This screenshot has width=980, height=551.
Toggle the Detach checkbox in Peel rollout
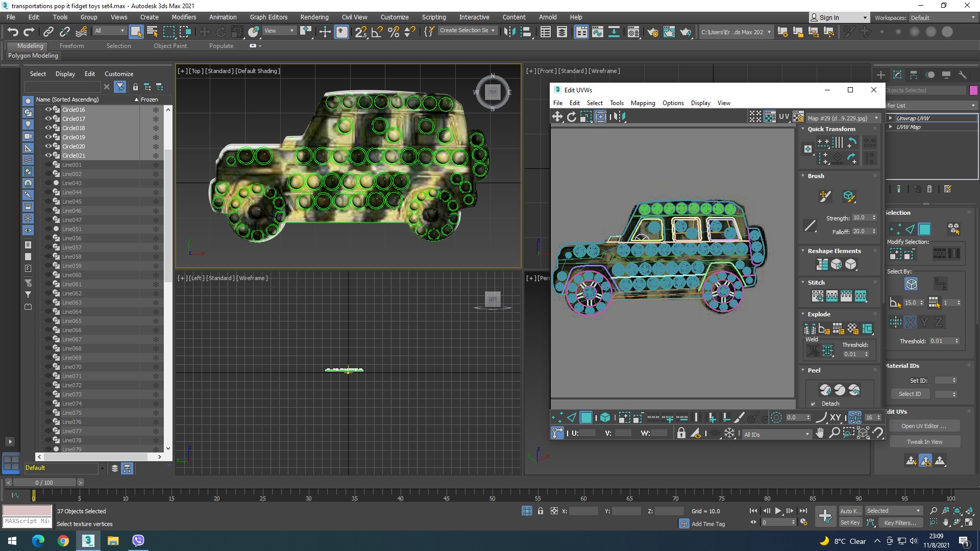point(813,404)
